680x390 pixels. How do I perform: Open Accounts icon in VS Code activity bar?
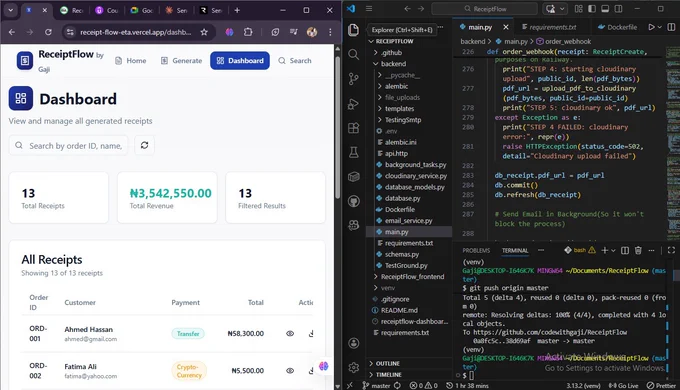(353, 343)
